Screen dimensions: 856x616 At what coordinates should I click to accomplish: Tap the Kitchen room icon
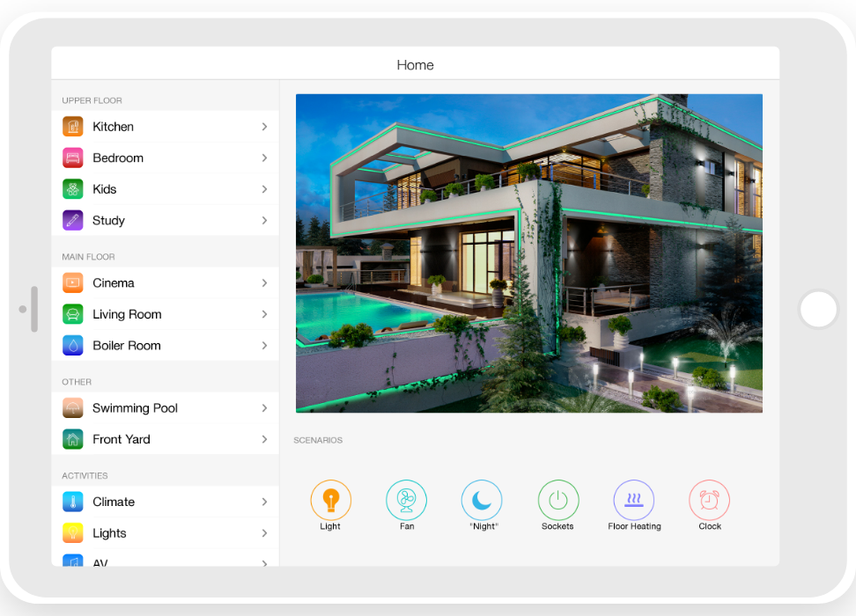(73, 127)
